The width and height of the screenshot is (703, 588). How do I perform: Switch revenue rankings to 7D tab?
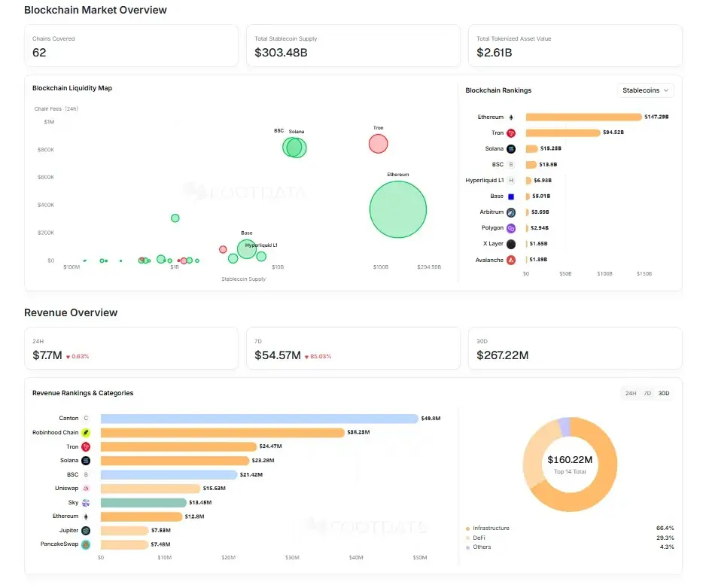pyautogui.click(x=647, y=393)
